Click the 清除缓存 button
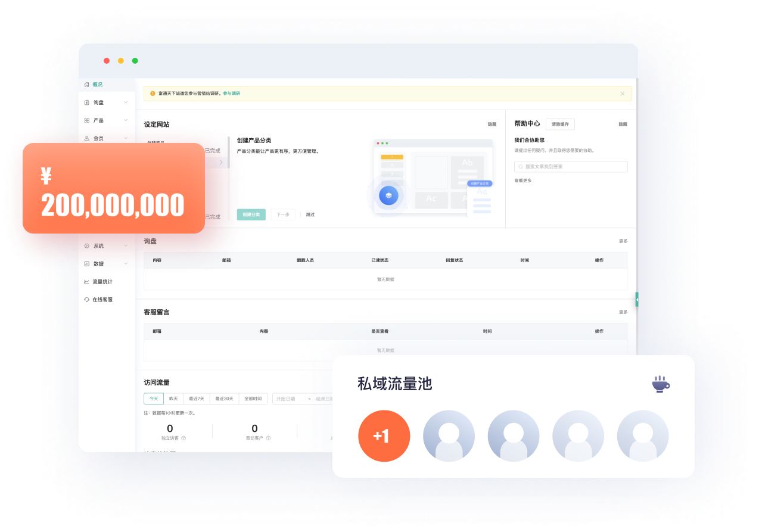 pyautogui.click(x=560, y=125)
